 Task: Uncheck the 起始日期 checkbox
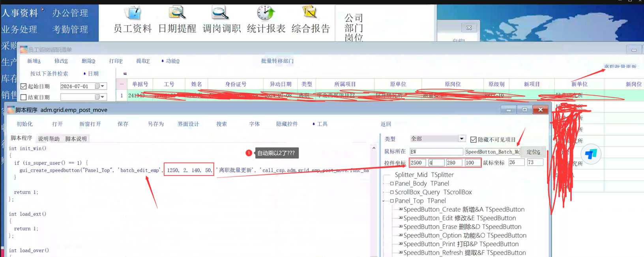pos(24,86)
